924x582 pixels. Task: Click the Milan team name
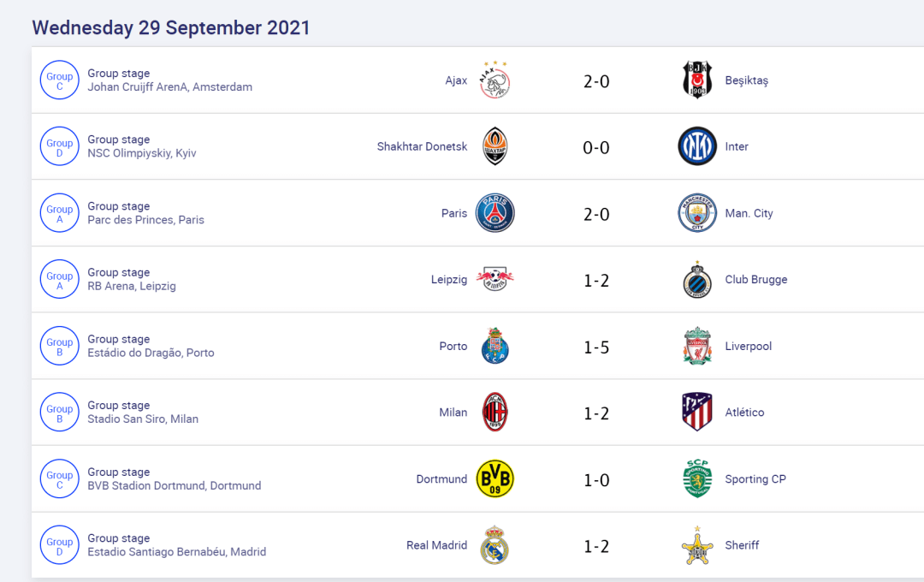453,413
